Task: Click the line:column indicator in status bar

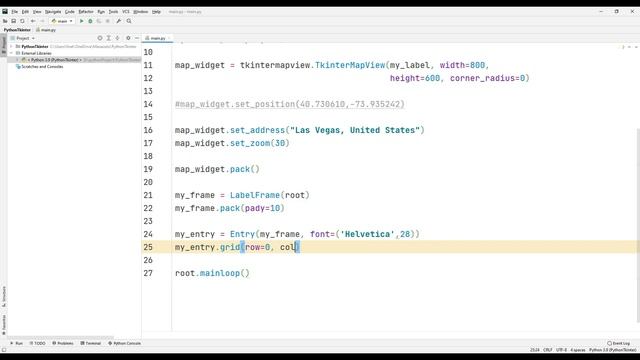Action: pyautogui.click(x=534, y=350)
